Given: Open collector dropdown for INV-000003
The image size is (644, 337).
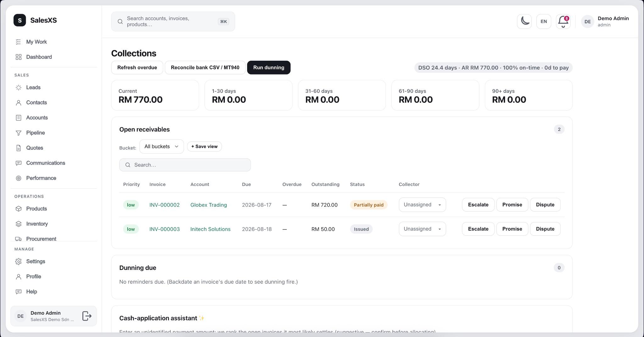Looking at the screenshot, I should 422,229.
